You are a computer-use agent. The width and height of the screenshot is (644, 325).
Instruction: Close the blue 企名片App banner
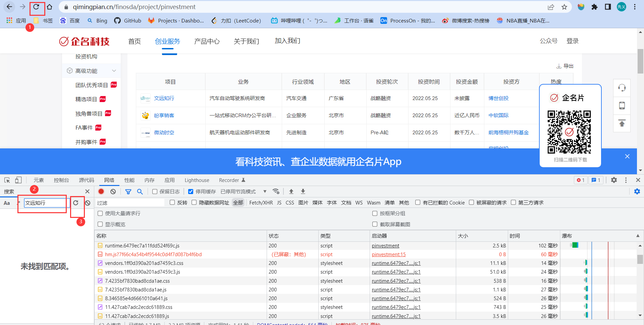coord(627,156)
